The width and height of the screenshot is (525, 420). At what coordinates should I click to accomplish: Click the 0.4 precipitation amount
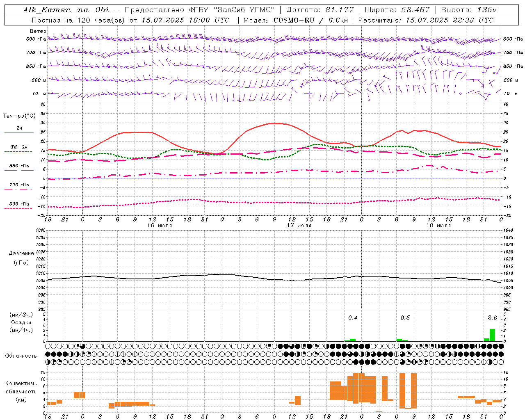(353, 317)
